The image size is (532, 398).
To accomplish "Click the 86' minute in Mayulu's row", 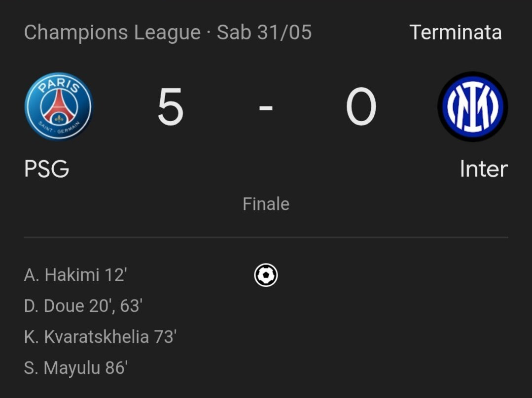I will tap(116, 368).
